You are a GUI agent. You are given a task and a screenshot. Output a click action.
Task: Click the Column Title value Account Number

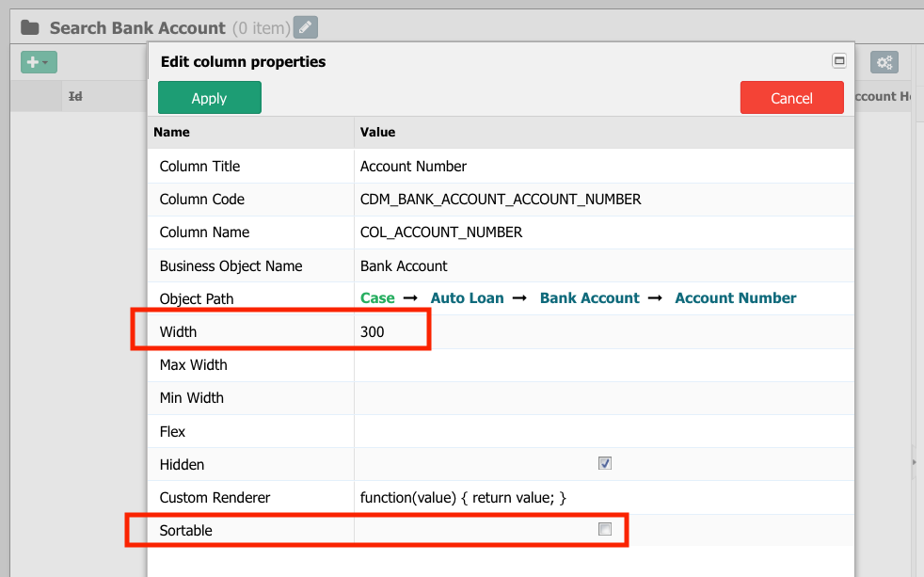(413, 167)
